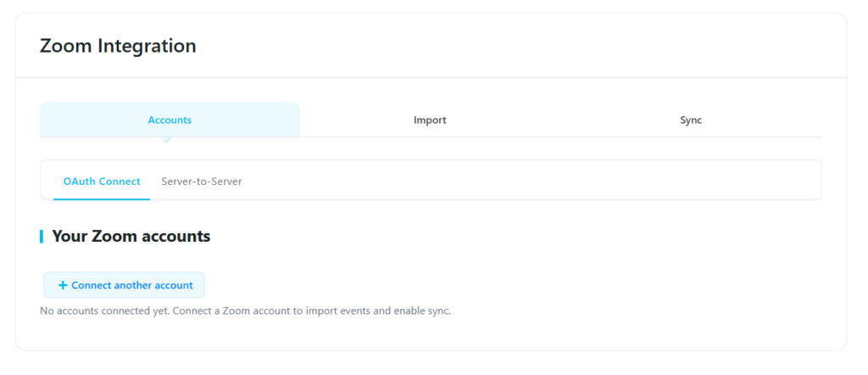
Task: Click the Connect a Zoom account sentence
Action: (313, 311)
